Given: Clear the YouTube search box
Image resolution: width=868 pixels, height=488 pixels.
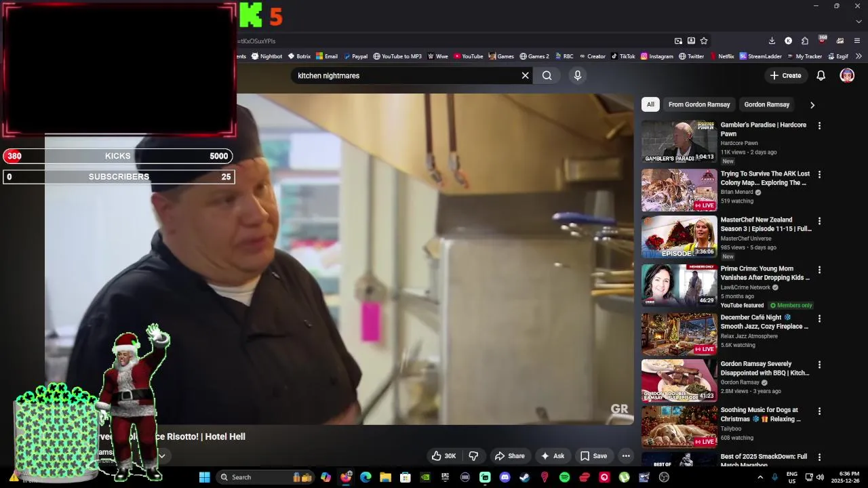Looking at the screenshot, I should [525, 75].
